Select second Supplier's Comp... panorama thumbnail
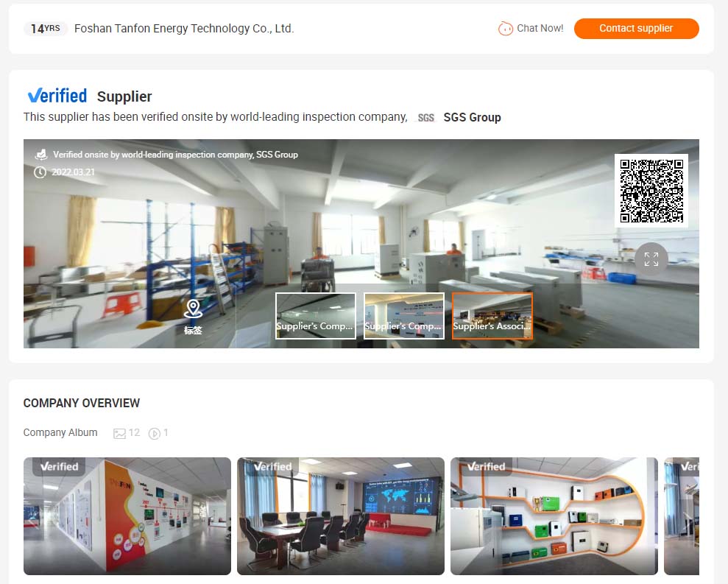728x584 pixels. 404,316
